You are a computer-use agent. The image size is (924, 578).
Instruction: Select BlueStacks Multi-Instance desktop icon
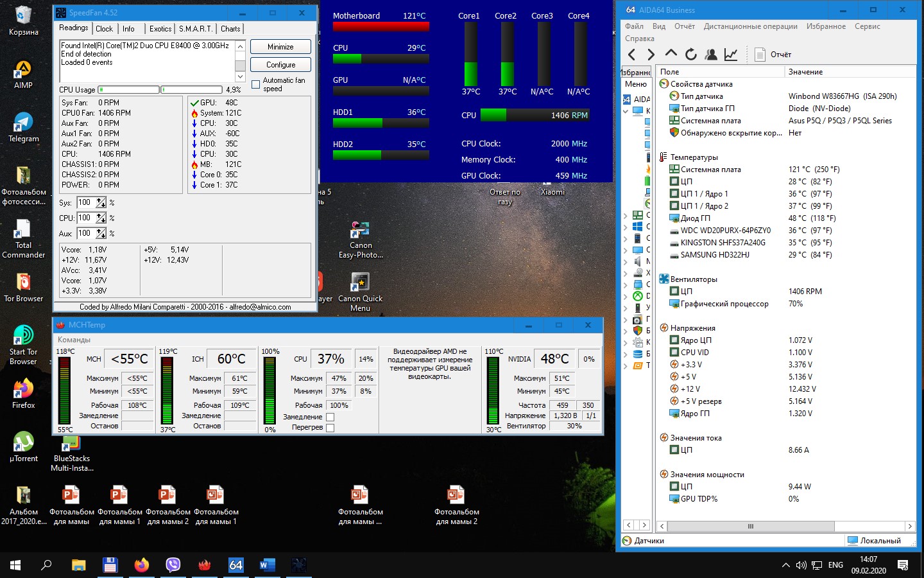[72, 453]
